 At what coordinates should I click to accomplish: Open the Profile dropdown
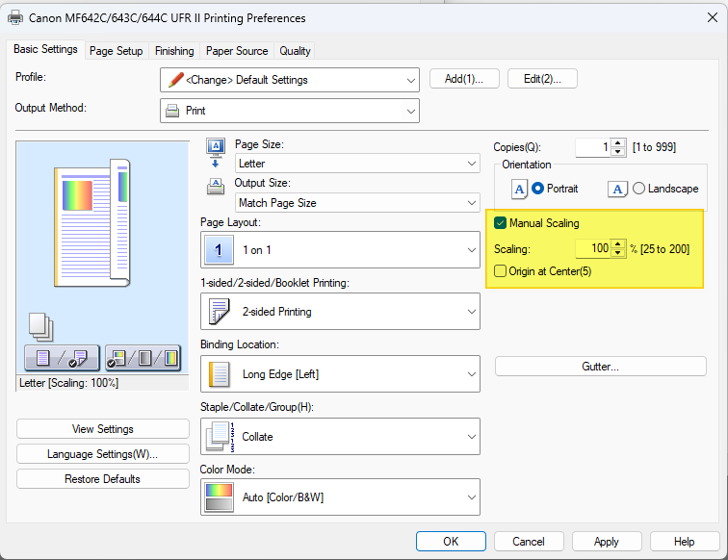point(290,80)
